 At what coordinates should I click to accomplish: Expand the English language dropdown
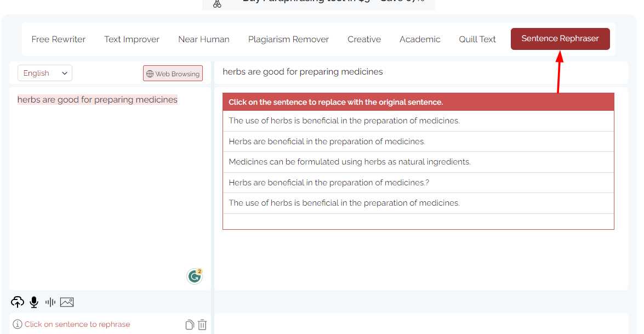(45, 73)
